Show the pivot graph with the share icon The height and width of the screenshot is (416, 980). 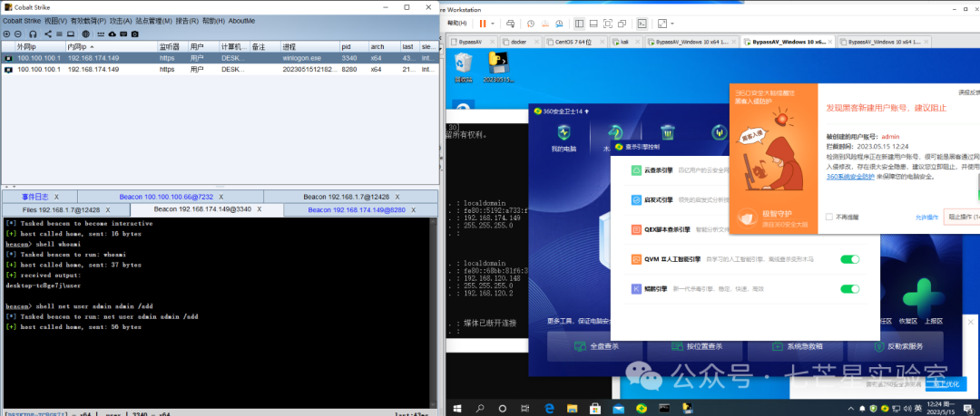point(48,34)
